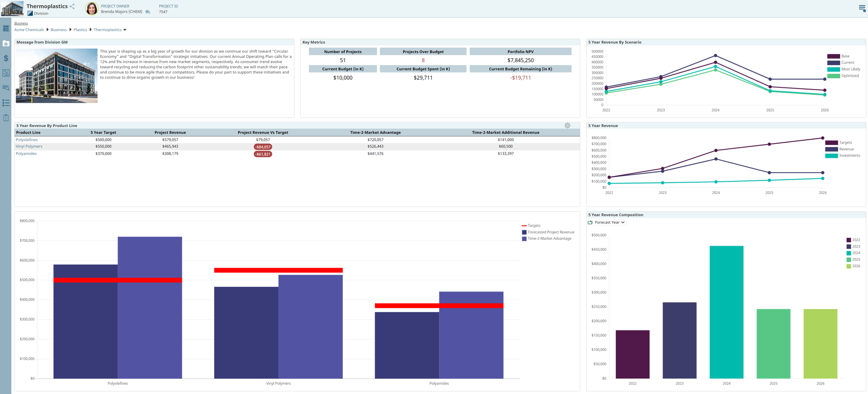The width and height of the screenshot is (868, 394).
Task: Open the menu selection icon at top right
Action: tap(861, 8)
